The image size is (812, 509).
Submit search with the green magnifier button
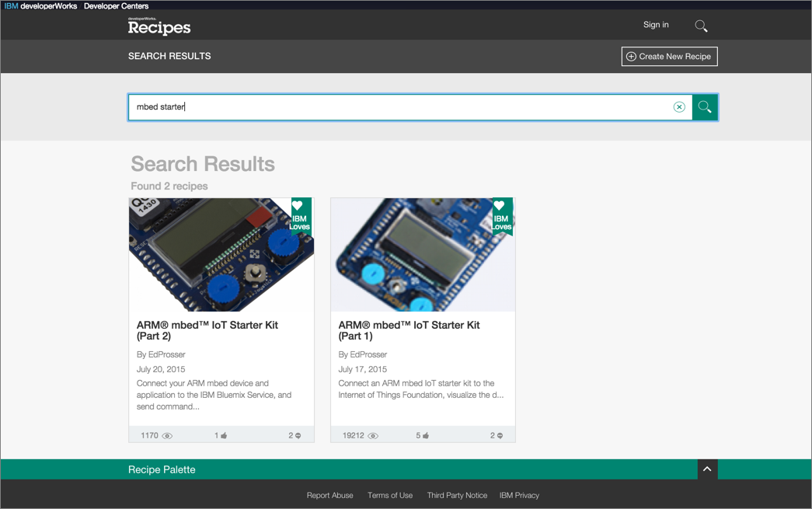point(705,107)
